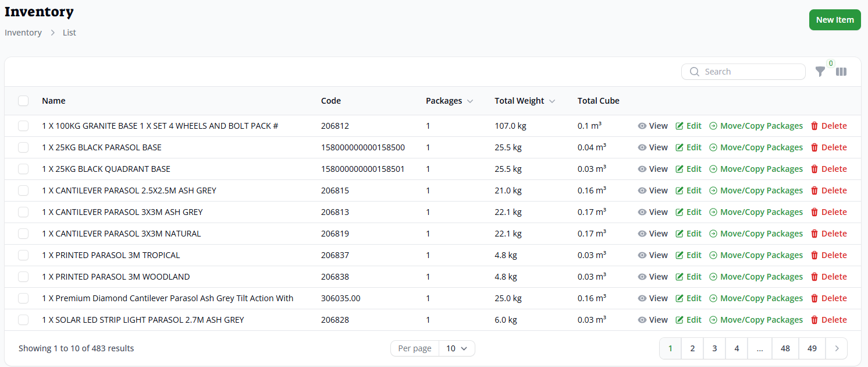Click the Inventory breadcrumb link
This screenshot has height=367, width=868.
(23, 33)
